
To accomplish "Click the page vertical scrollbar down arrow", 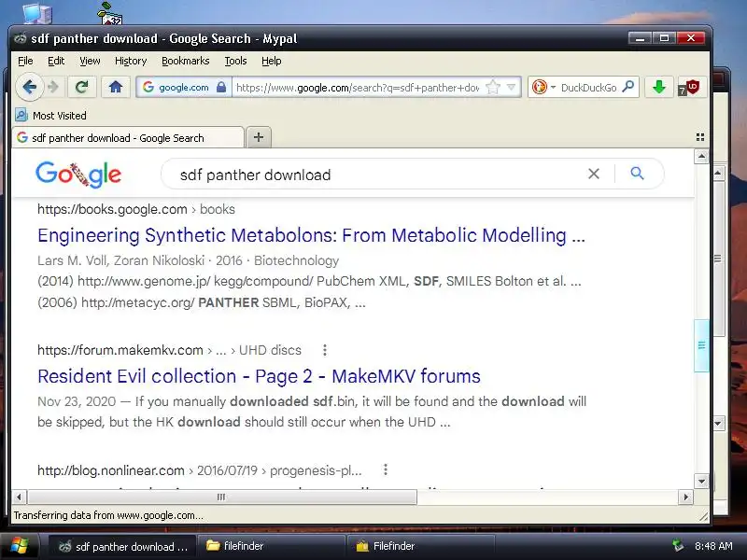I will (x=701, y=481).
